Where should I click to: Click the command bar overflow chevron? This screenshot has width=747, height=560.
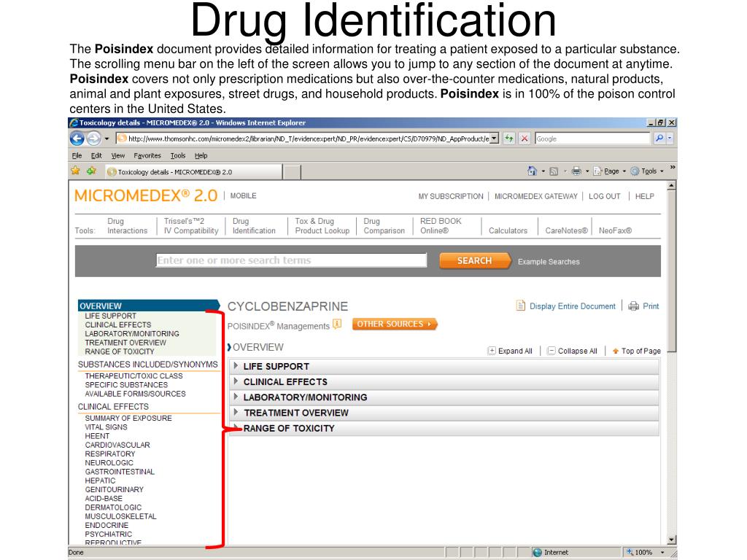[672, 168]
